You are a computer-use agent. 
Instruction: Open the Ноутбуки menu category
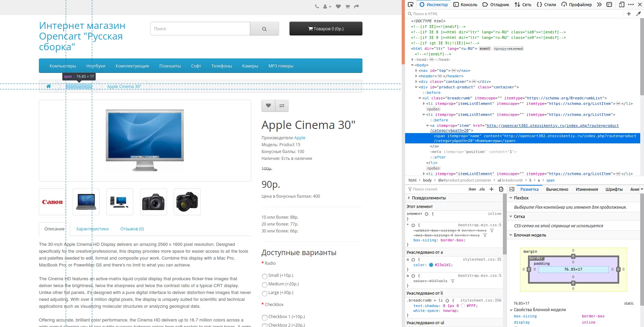tap(96, 66)
